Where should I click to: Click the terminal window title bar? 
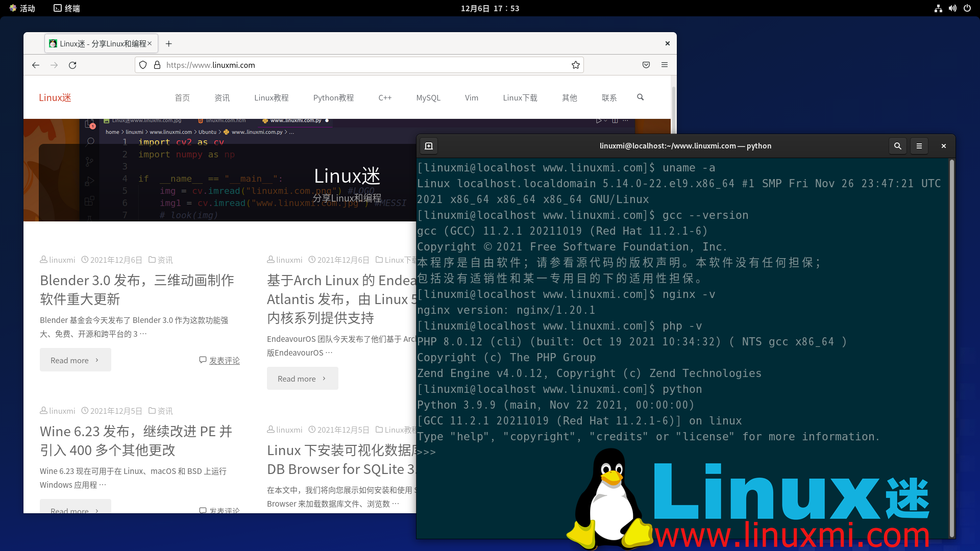coord(685,146)
